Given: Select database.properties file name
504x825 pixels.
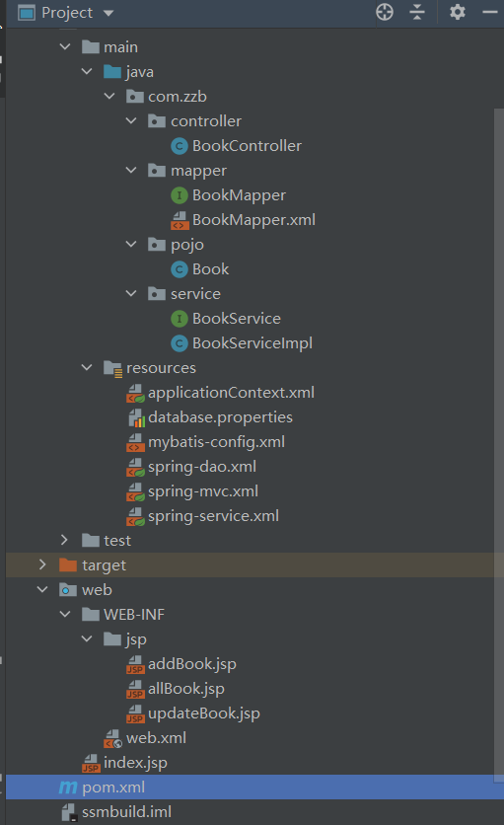Looking at the screenshot, I should point(220,417).
